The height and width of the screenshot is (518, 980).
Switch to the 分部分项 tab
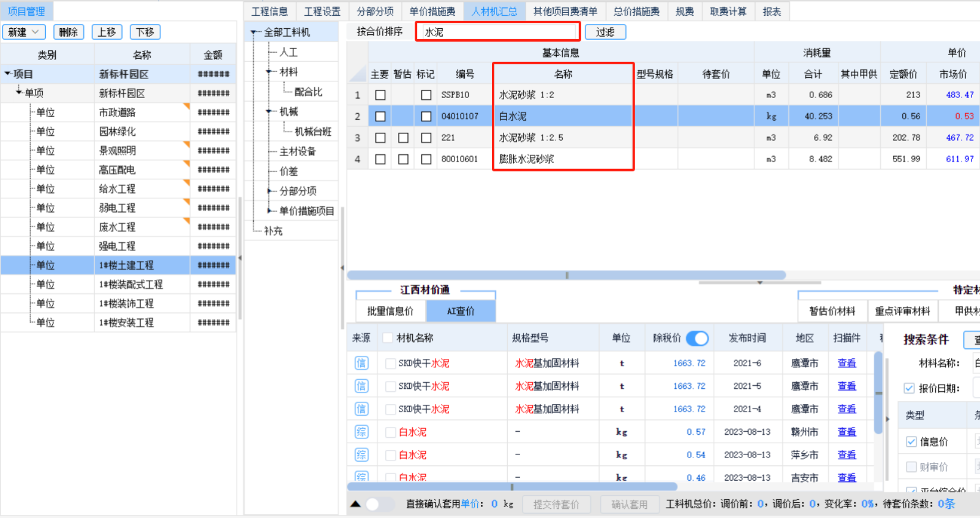tap(375, 12)
